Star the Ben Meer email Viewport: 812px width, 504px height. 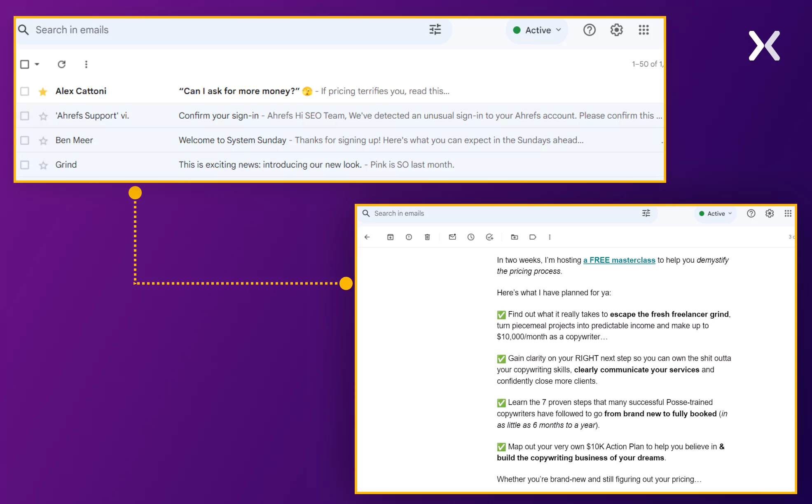pos(43,141)
